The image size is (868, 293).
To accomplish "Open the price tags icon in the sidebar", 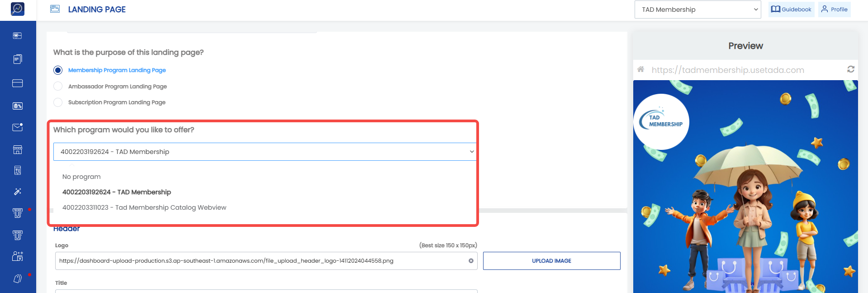I will click(x=18, y=279).
